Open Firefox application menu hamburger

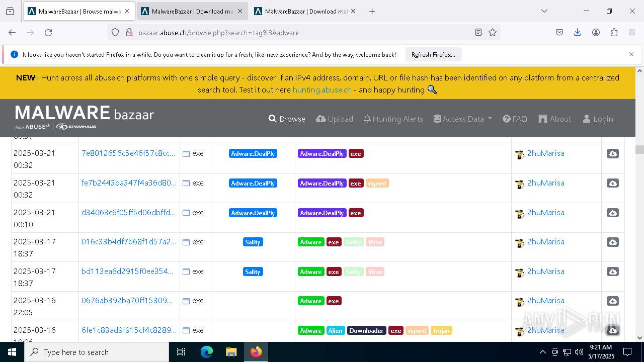click(x=632, y=32)
